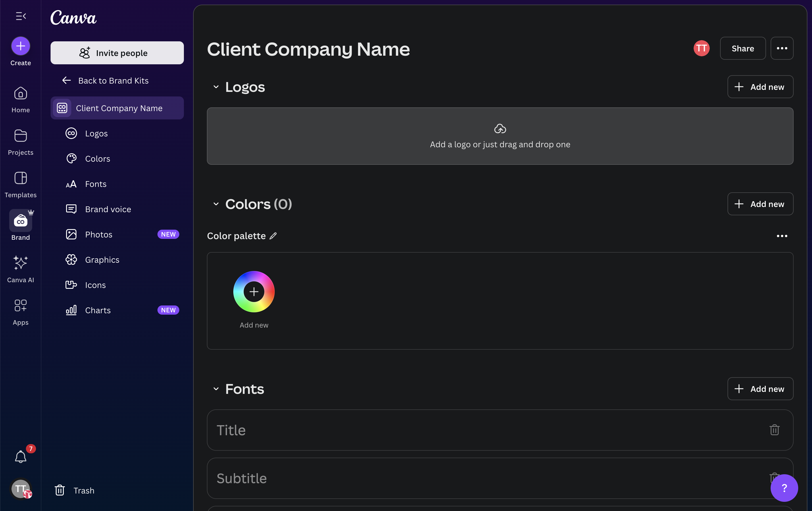Click the Canva logo

pos(74,18)
